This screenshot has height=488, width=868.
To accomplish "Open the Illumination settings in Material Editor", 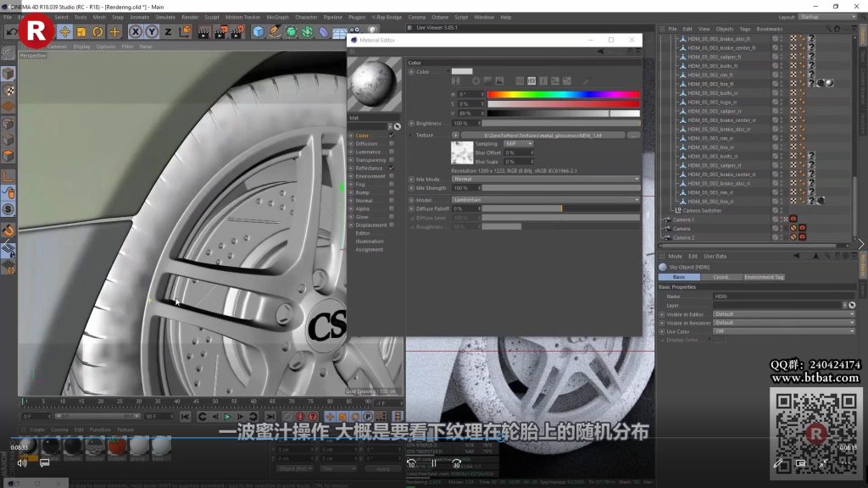I will click(368, 241).
